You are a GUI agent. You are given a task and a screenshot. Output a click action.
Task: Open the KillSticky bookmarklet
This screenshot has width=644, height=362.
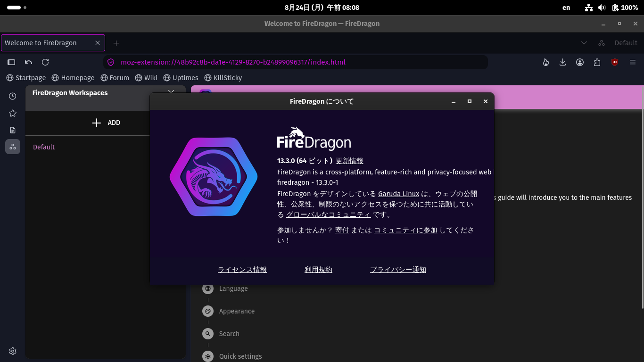tap(223, 78)
